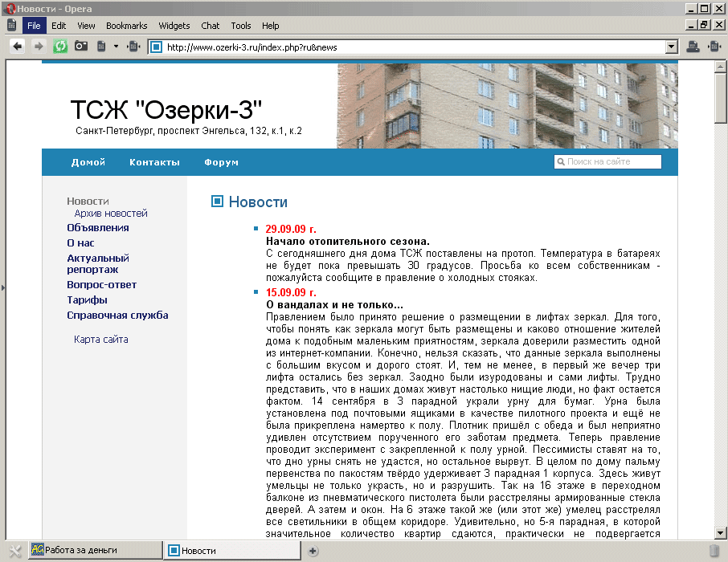Click the vertical scrollbar thumb
The width and height of the screenshot is (728, 562).
pyautogui.click(x=721, y=98)
